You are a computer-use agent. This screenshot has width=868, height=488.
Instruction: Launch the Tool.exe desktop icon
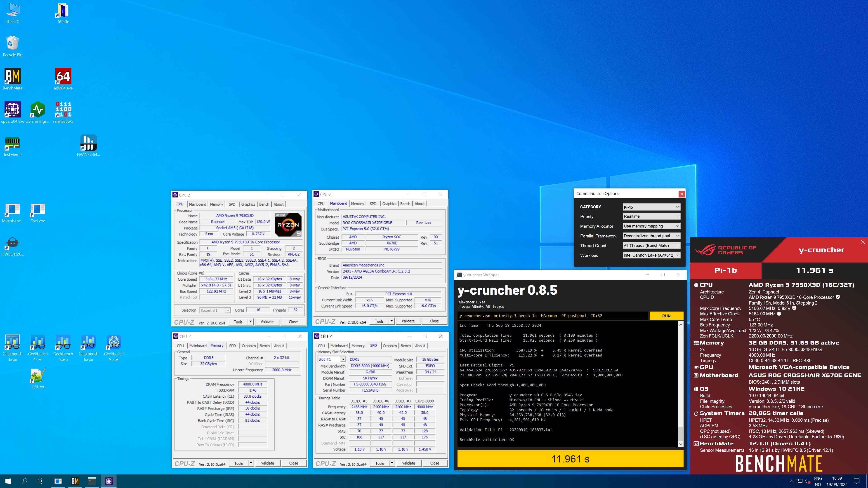38,213
